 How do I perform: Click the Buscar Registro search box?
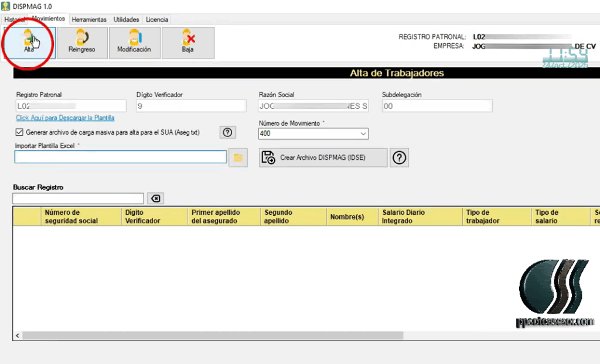[x=78, y=199]
